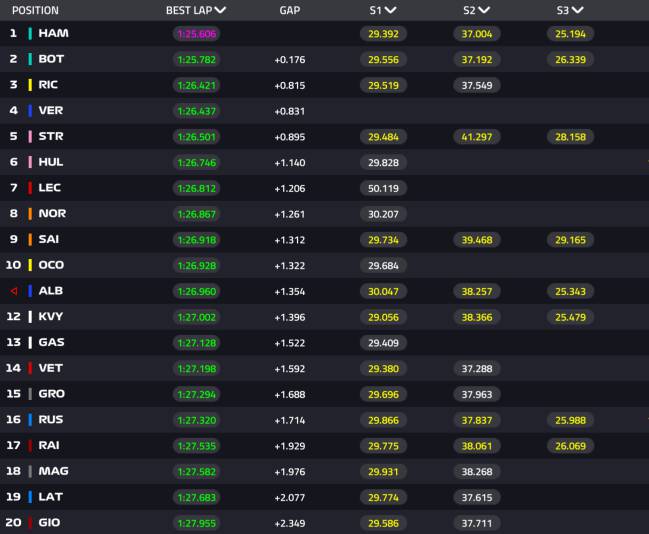Click HAM's purple best lap 1:25.606
Screen dimensions: 649x534
[196, 33]
